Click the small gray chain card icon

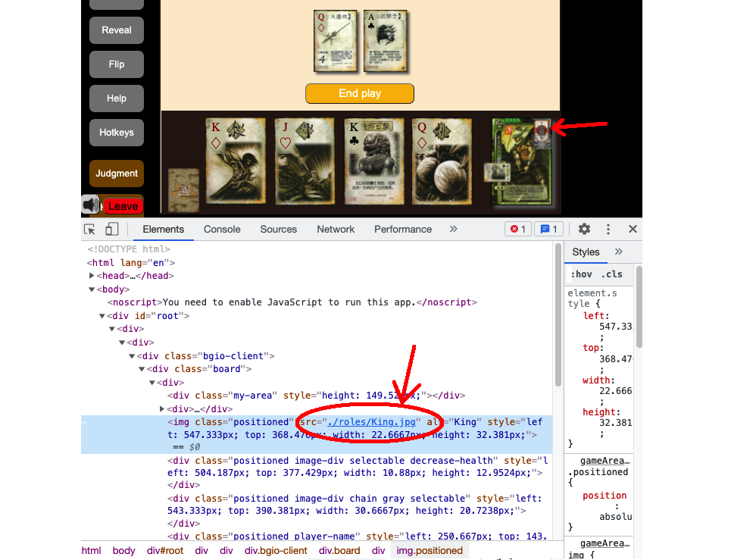(497, 171)
